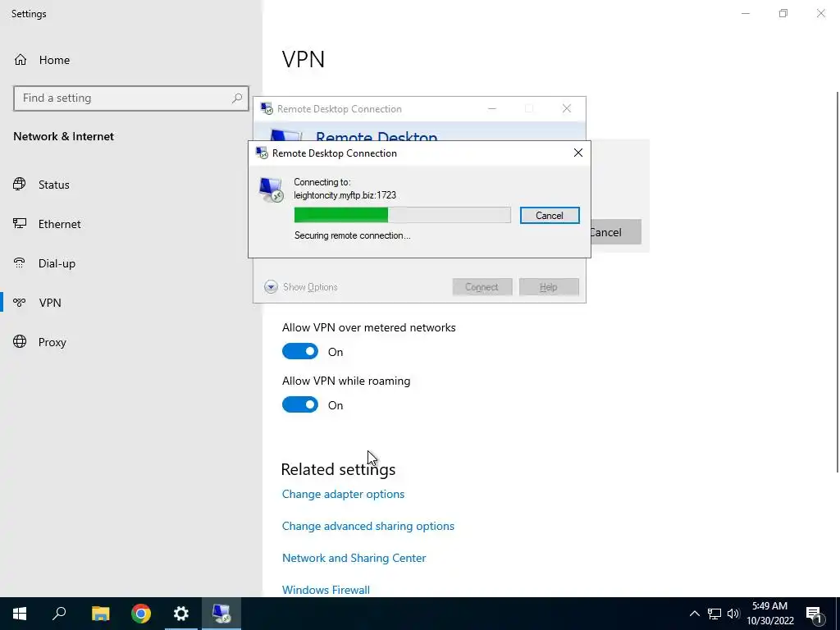The height and width of the screenshot is (630, 840).
Task: Launch File Explorer from taskbar
Action: point(100,614)
